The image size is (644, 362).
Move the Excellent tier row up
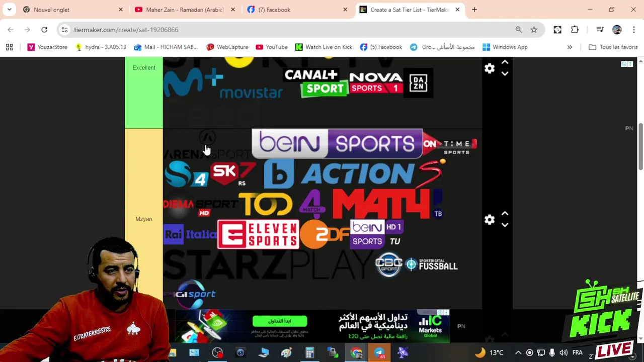coord(505,63)
